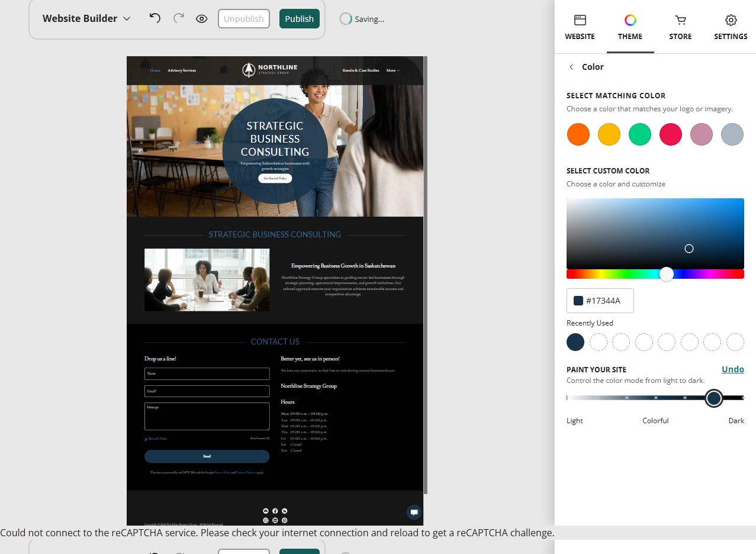Switch to the Theme tab
This screenshot has width=756, height=554.
tap(630, 27)
